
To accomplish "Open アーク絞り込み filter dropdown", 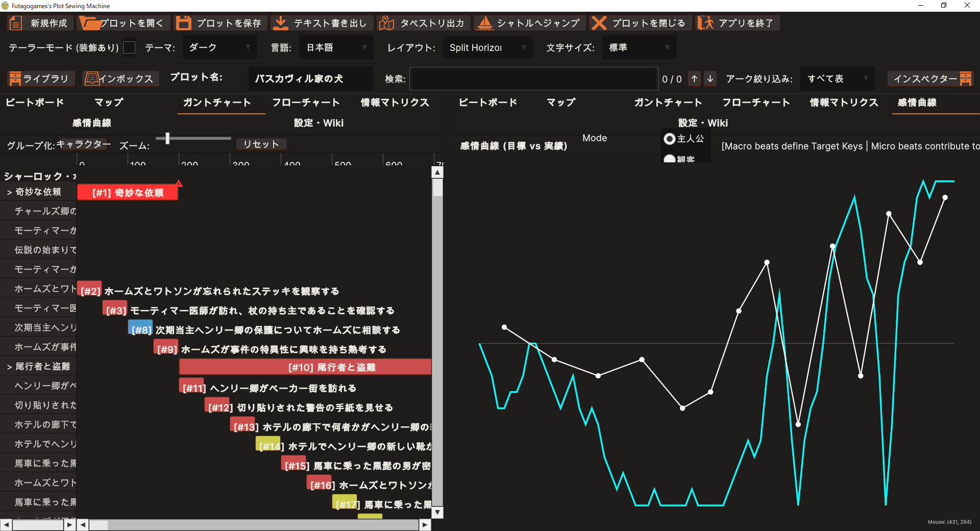I will (x=837, y=79).
